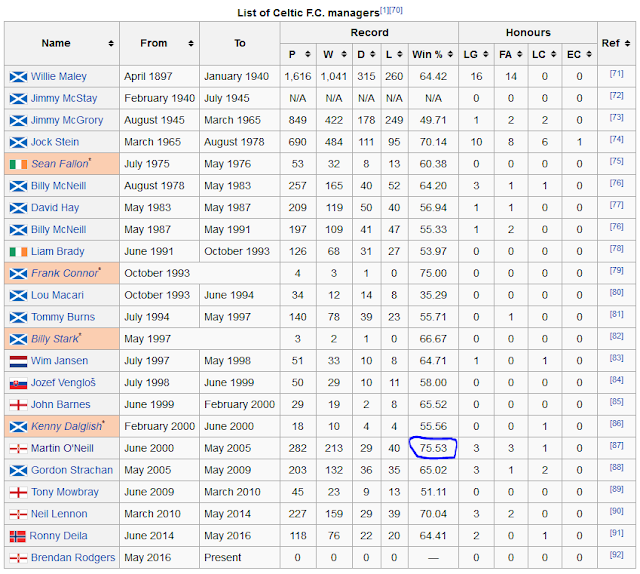The height and width of the screenshot is (574, 640).
Task: Select Willie Maley's 1,616 games played
Action: click(x=298, y=76)
